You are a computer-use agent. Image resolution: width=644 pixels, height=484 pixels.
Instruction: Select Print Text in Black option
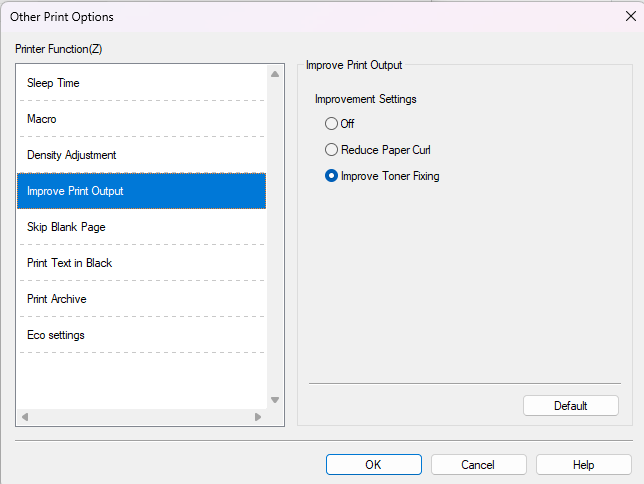coord(69,263)
